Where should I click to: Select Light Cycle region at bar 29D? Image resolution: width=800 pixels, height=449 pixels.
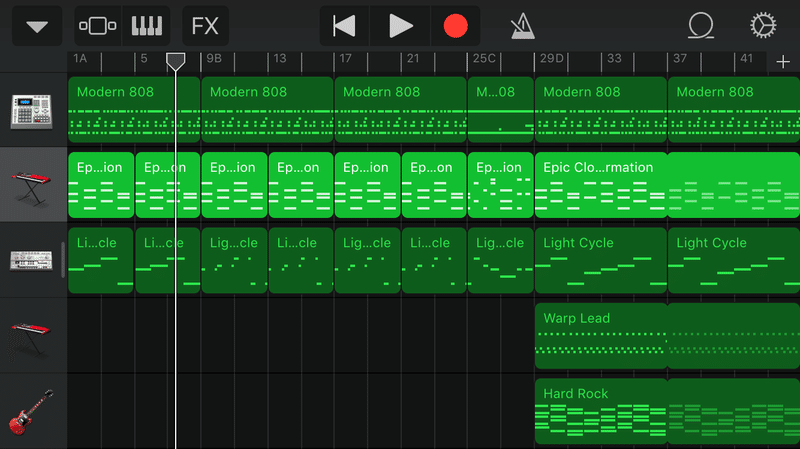[601, 261]
